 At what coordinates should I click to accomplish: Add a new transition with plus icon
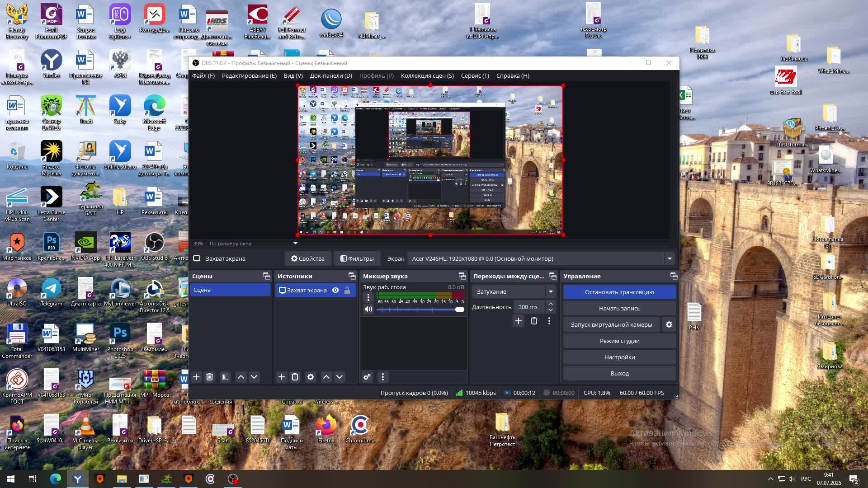pos(519,321)
